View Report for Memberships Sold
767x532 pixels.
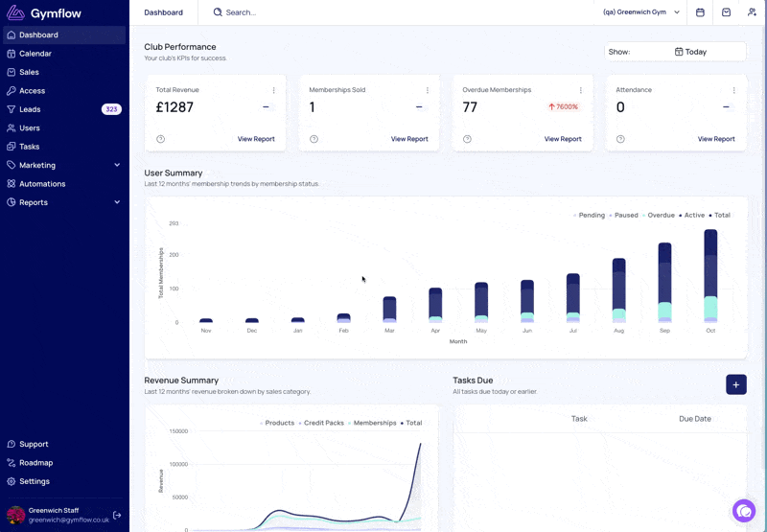coord(409,139)
